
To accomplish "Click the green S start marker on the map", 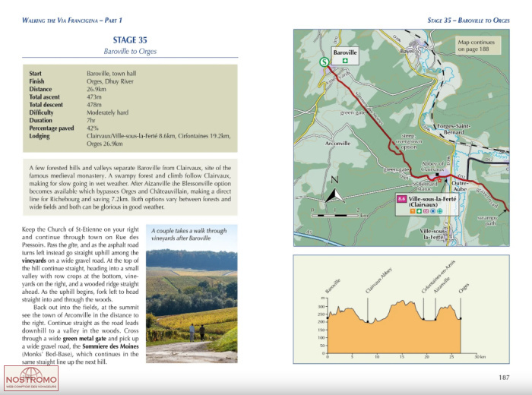I will (x=325, y=62).
